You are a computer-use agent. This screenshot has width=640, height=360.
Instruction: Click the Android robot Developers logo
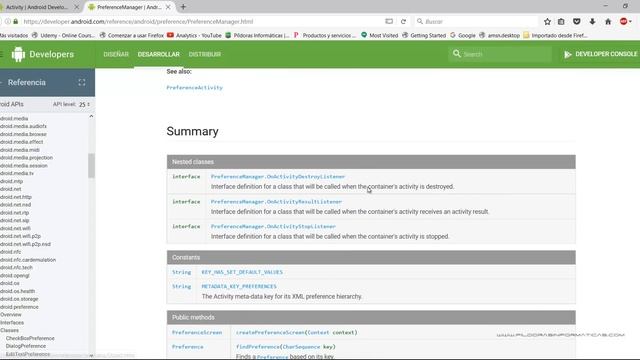coord(43,54)
